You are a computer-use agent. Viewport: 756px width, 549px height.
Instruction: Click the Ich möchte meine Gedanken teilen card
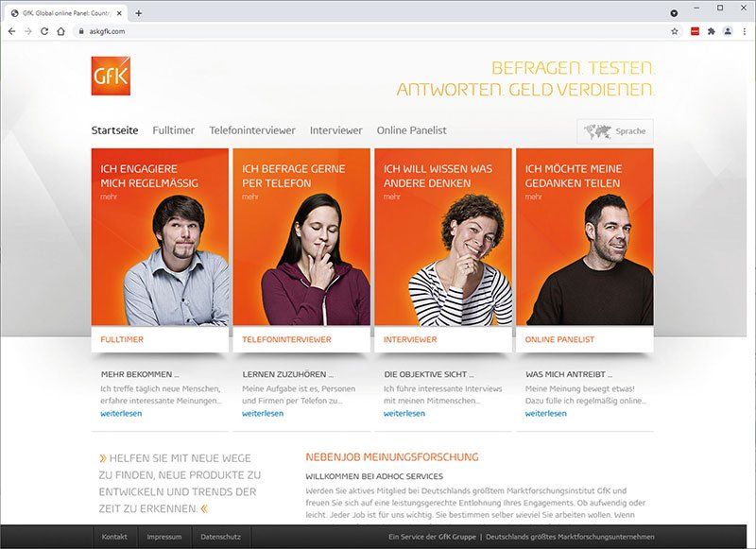click(x=585, y=236)
